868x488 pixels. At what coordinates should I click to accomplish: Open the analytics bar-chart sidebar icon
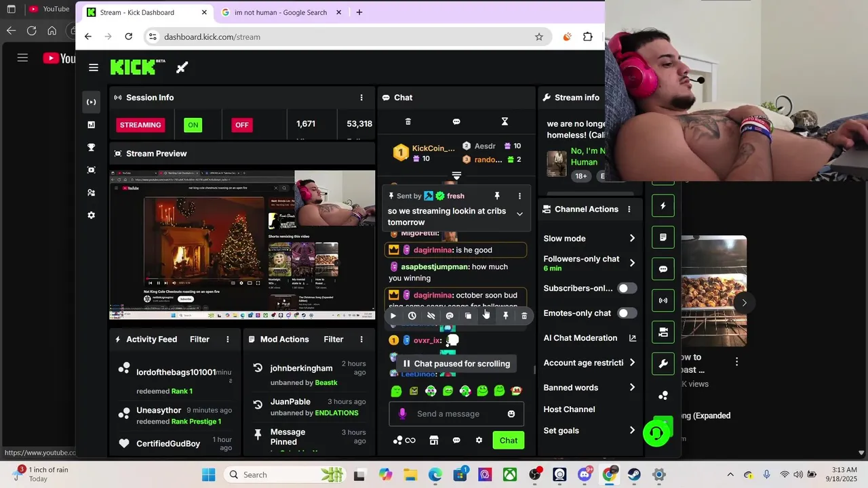[91, 125]
